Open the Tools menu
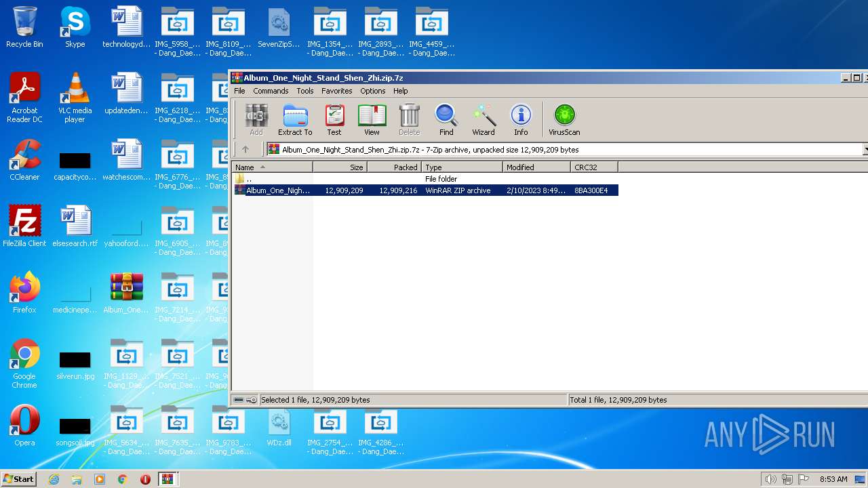 [305, 91]
